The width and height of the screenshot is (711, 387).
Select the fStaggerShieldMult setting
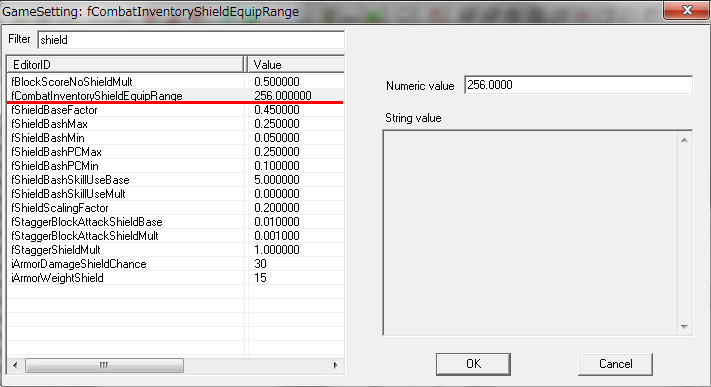click(175, 250)
